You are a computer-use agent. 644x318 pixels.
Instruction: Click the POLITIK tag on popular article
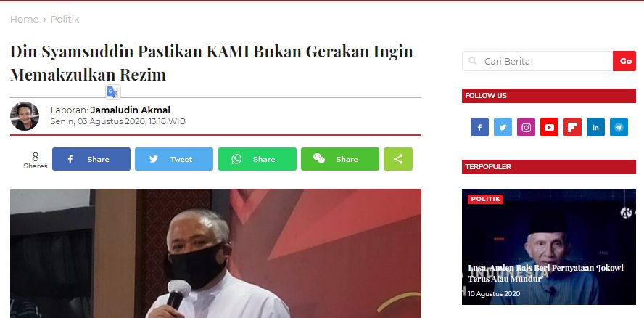click(x=485, y=199)
